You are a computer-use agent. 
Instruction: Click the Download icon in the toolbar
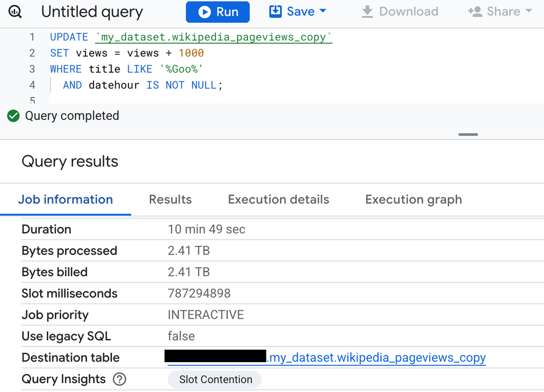pyautogui.click(x=368, y=11)
